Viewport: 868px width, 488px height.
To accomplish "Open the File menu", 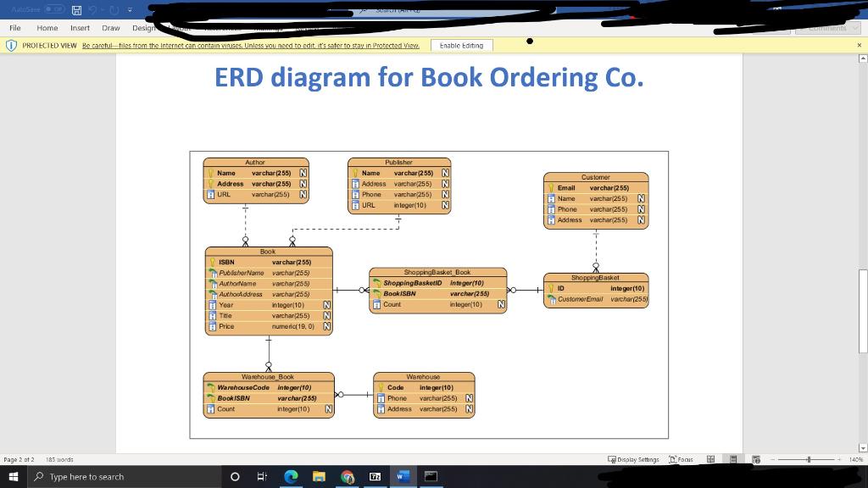I will coord(14,27).
